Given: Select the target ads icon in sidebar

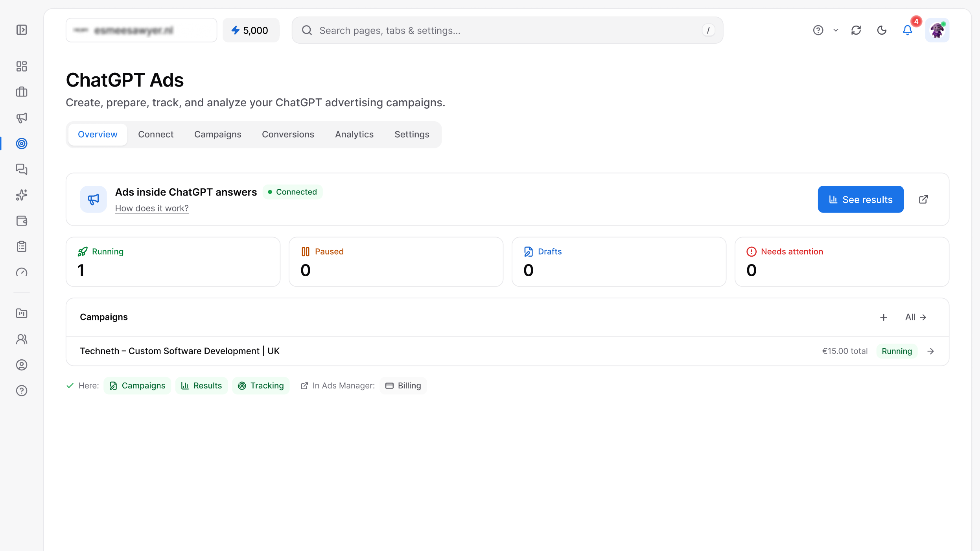Looking at the screenshot, I should pyautogui.click(x=22, y=144).
